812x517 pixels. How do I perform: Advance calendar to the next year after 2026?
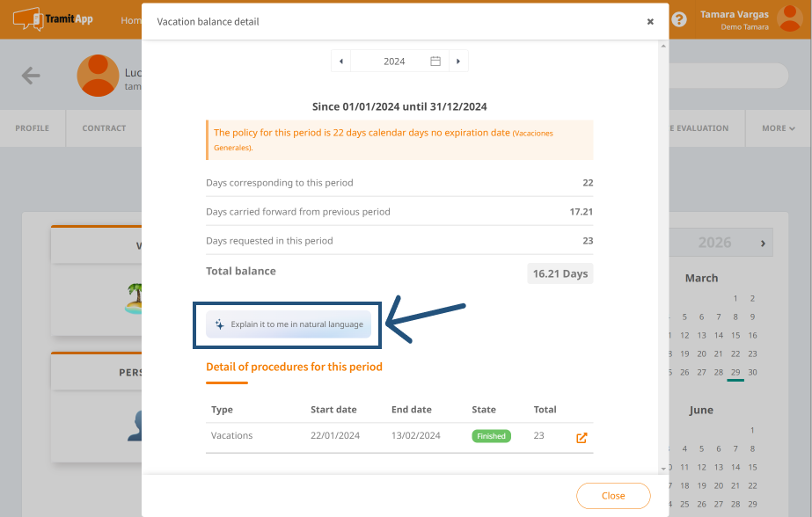coord(763,243)
